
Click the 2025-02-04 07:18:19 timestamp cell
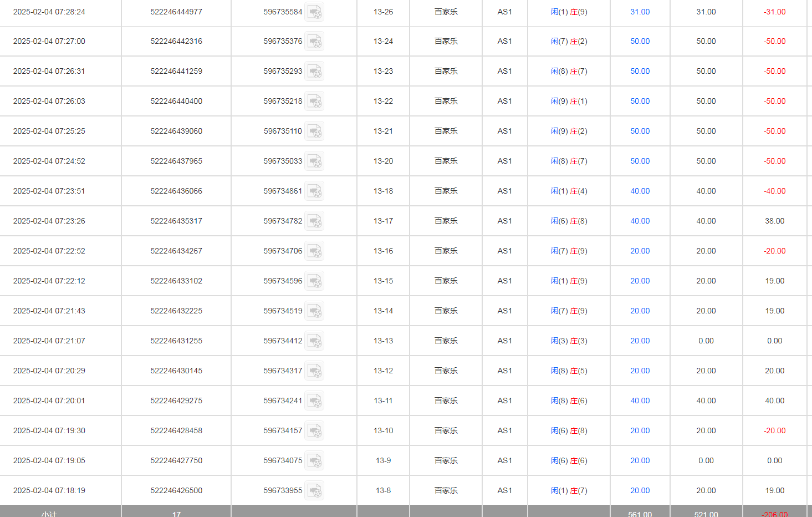pos(49,490)
